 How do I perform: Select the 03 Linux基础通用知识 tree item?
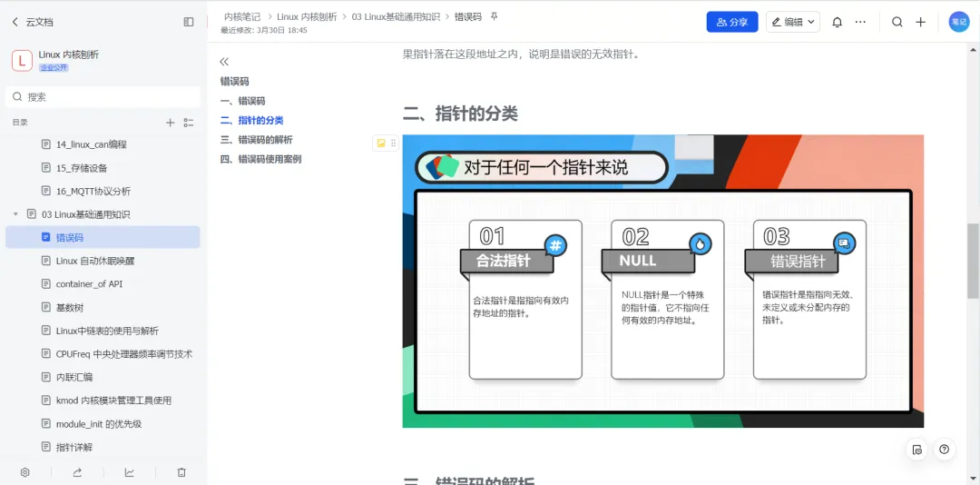click(85, 214)
